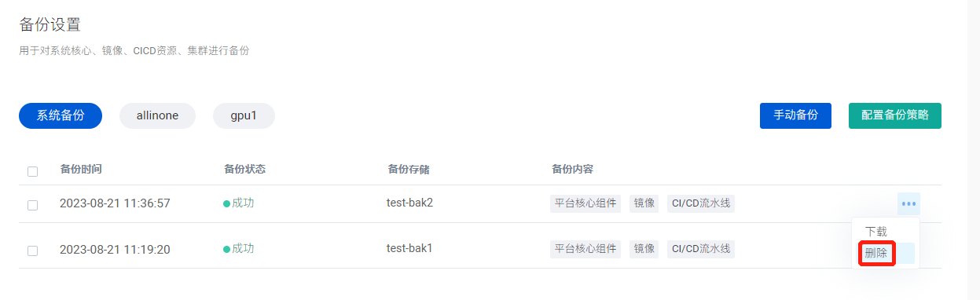Click the CI/CD流水线 tag in test-bak2 row

701,203
